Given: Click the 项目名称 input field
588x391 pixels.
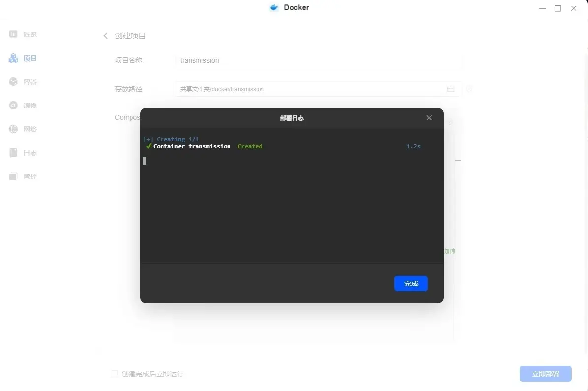Looking at the screenshot, I should click(317, 61).
